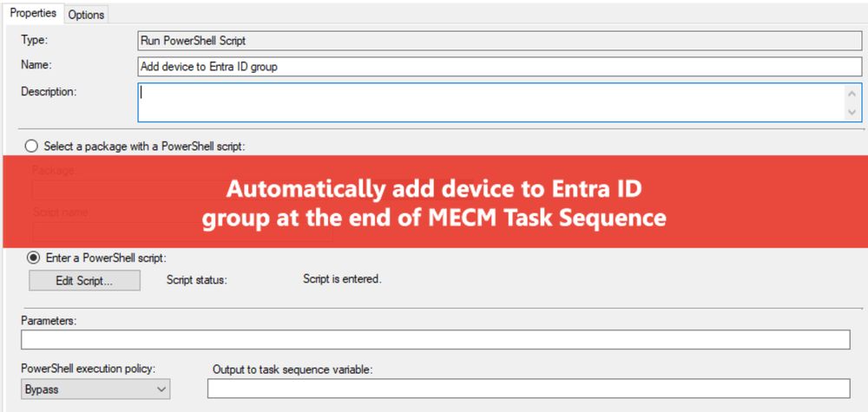Image resolution: width=868 pixels, height=412 pixels.
Task: Click the Name field with Entra ID text
Action: pyautogui.click(x=499, y=67)
